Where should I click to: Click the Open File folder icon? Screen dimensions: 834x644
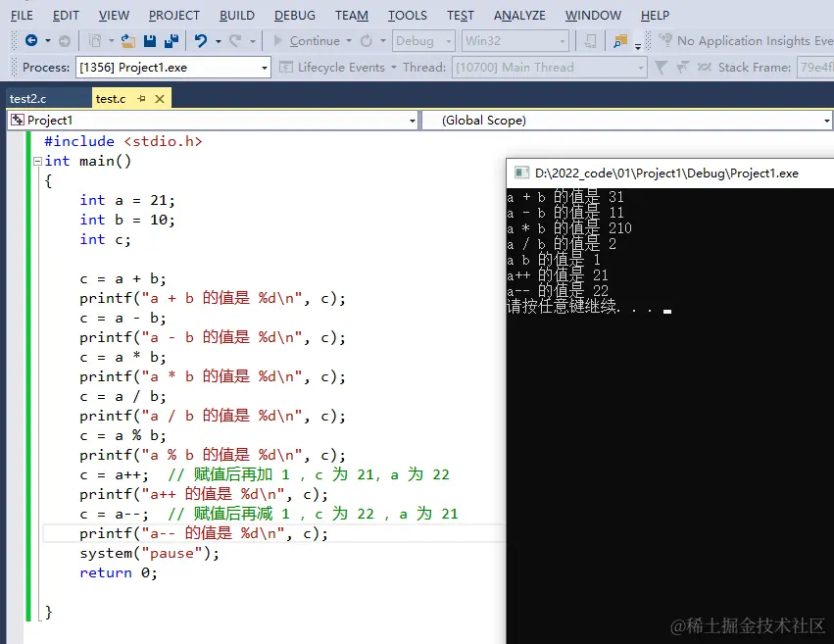coord(127,40)
